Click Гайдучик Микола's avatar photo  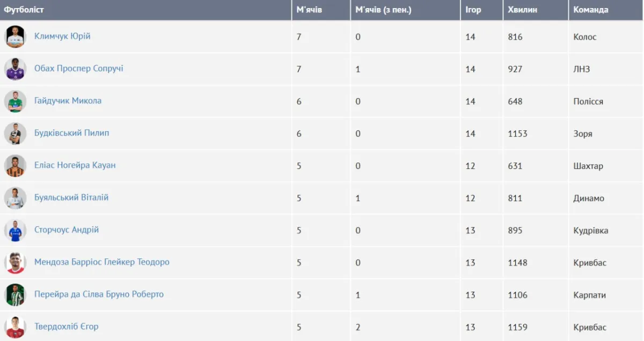[x=15, y=101]
